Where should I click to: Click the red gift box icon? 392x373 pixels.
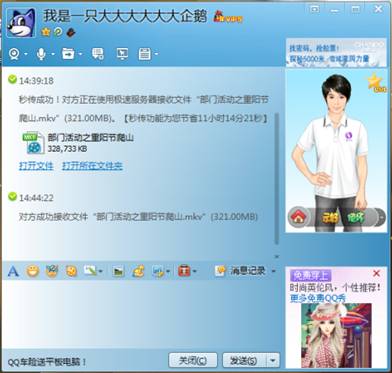[184, 271]
